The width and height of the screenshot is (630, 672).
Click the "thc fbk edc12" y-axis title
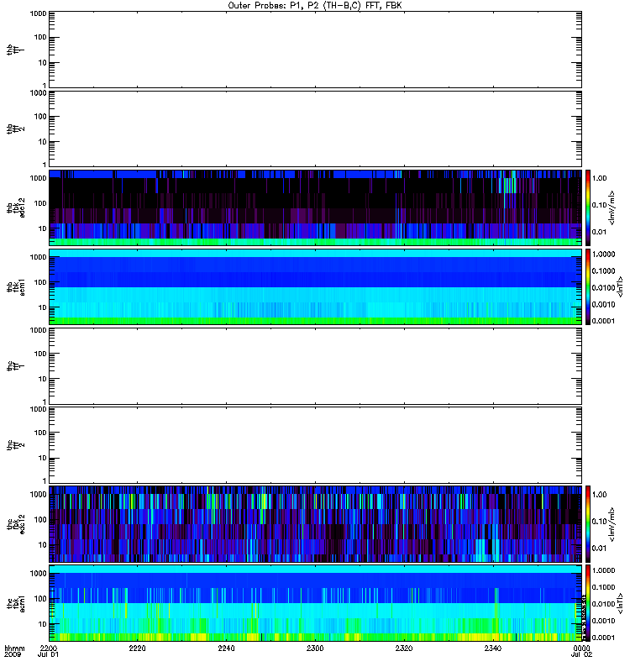(x=16, y=524)
